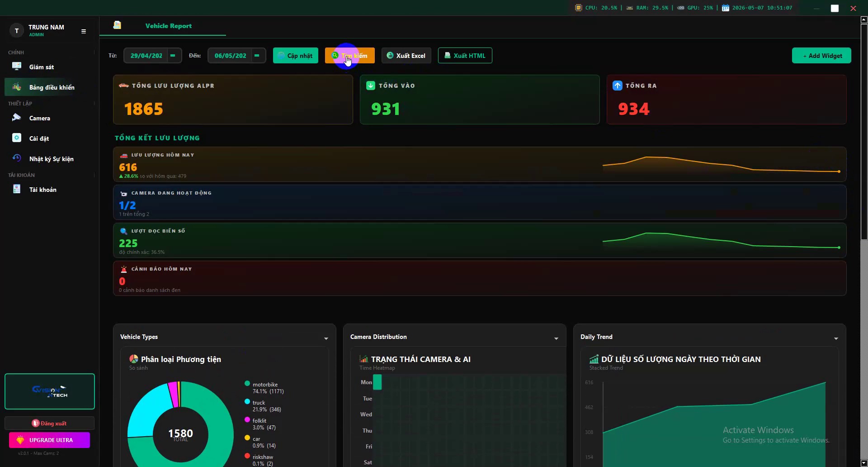The width and height of the screenshot is (868, 467).
Task: Collapse the CHÍNH sidebar section
Action: tap(94, 52)
